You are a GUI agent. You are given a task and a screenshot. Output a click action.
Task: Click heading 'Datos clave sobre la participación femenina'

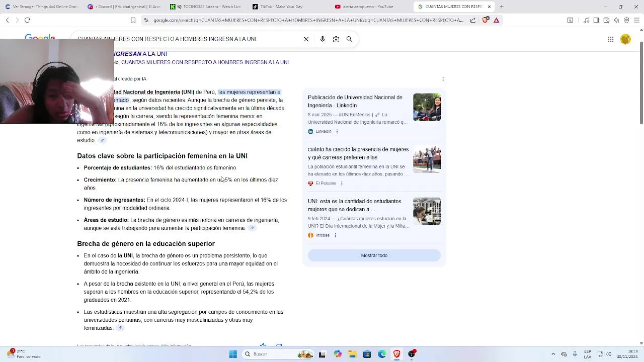(162, 156)
